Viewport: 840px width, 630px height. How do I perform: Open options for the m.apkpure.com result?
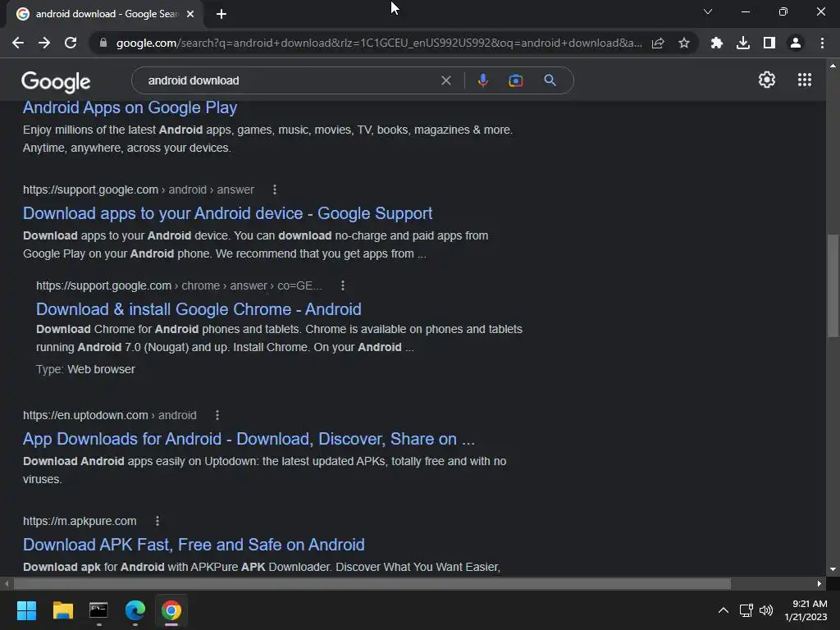coord(157,521)
